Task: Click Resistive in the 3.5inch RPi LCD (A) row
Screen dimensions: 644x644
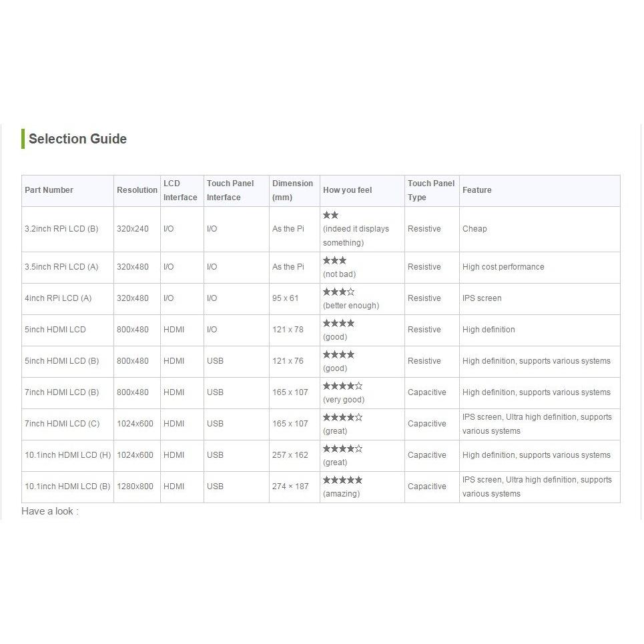Action: click(x=424, y=267)
